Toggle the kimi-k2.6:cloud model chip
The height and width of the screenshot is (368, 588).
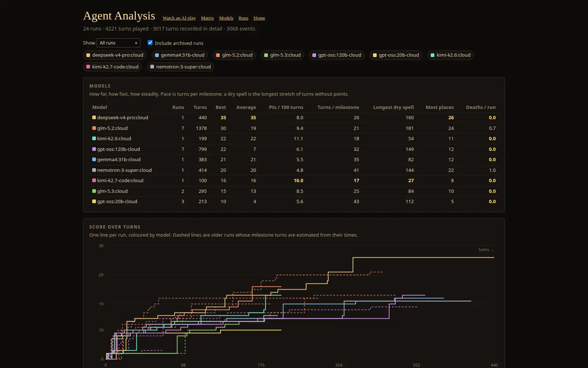click(x=451, y=55)
